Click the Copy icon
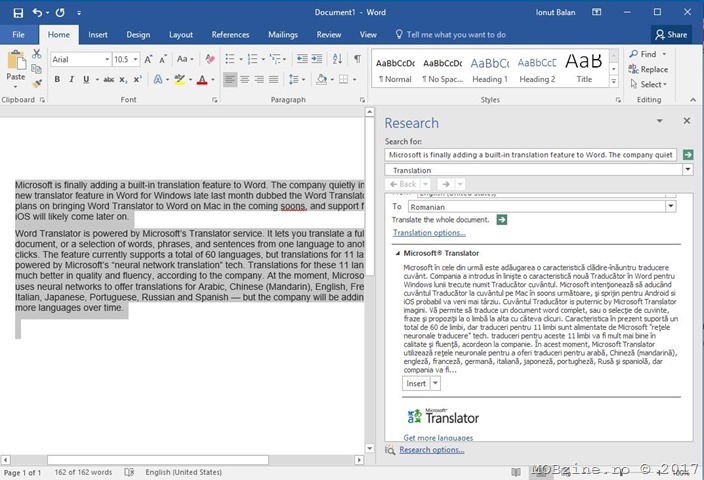This screenshot has height=480, width=704. tap(37, 69)
